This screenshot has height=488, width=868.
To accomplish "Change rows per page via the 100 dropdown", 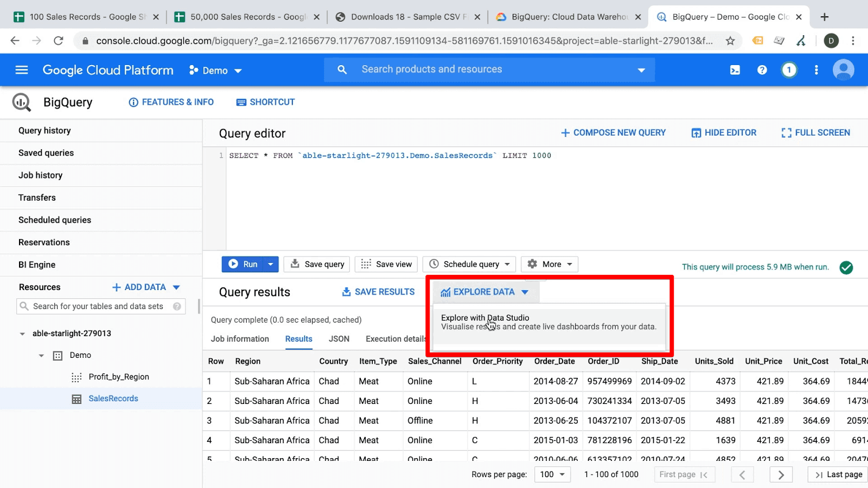I will point(552,474).
